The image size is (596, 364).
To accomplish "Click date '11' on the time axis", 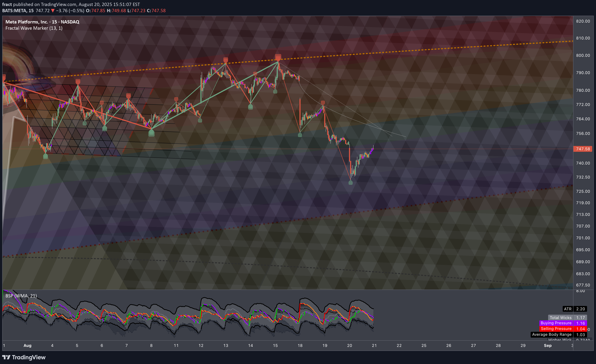I will pyautogui.click(x=176, y=346).
